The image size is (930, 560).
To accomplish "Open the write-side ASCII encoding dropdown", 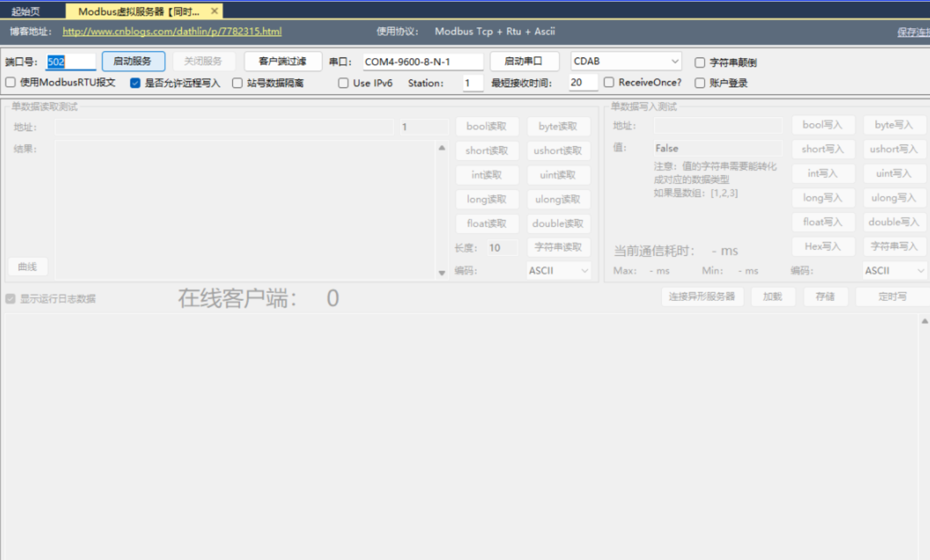I will tap(895, 271).
